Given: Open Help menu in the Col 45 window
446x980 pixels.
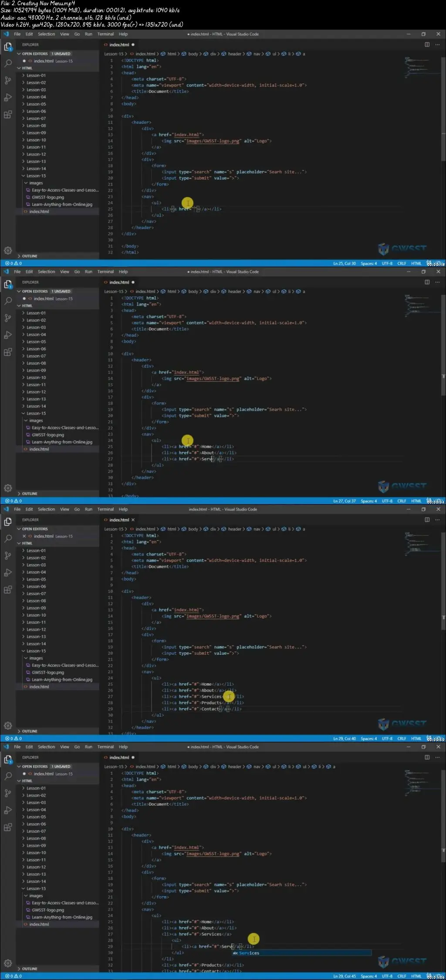Looking at the screenshot, I should pos(123,747).
